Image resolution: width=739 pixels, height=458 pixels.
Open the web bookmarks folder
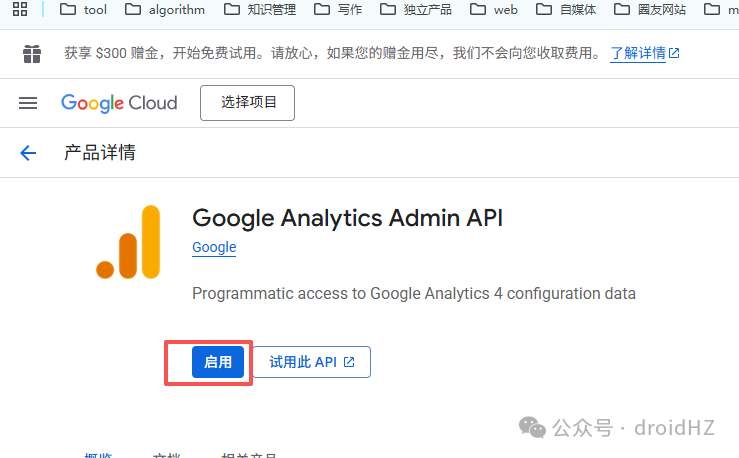(494, 9)
